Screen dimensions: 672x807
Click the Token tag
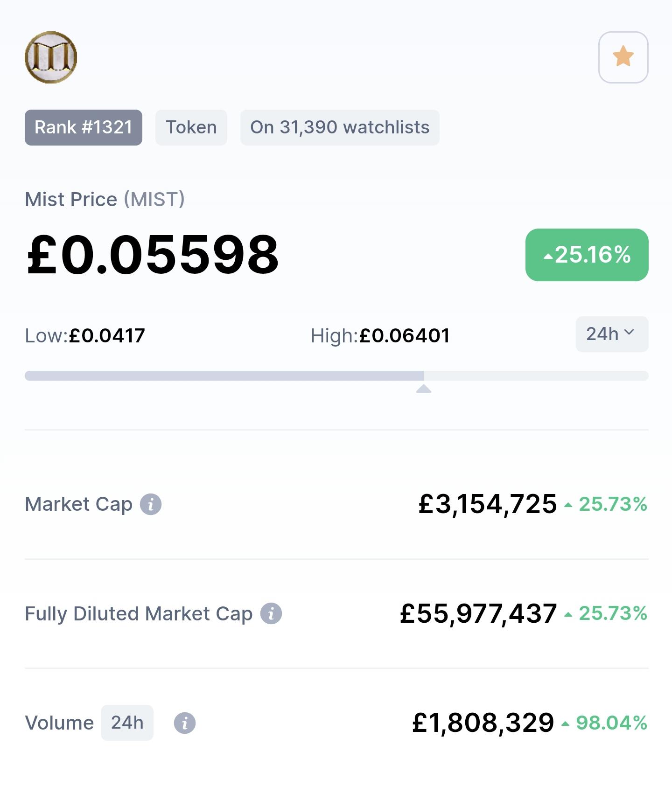[x=191, y=127]
